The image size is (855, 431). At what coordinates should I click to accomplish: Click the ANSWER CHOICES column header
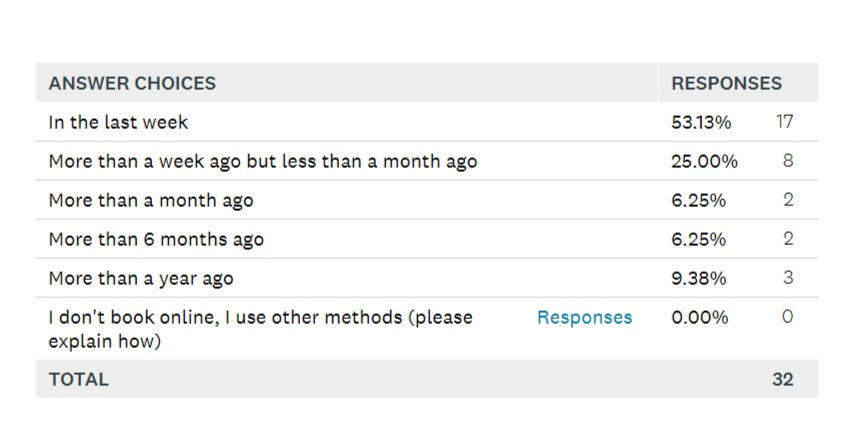click(x=132, y=83)
